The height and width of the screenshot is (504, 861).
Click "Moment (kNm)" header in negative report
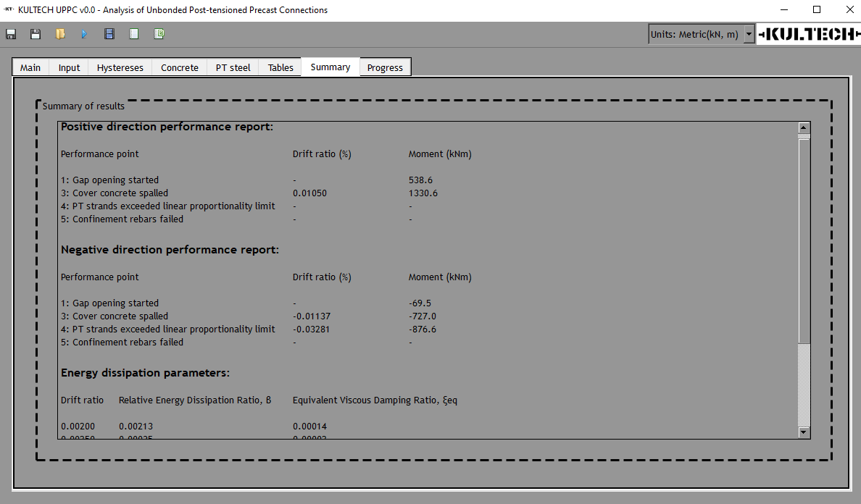point(440,277)
